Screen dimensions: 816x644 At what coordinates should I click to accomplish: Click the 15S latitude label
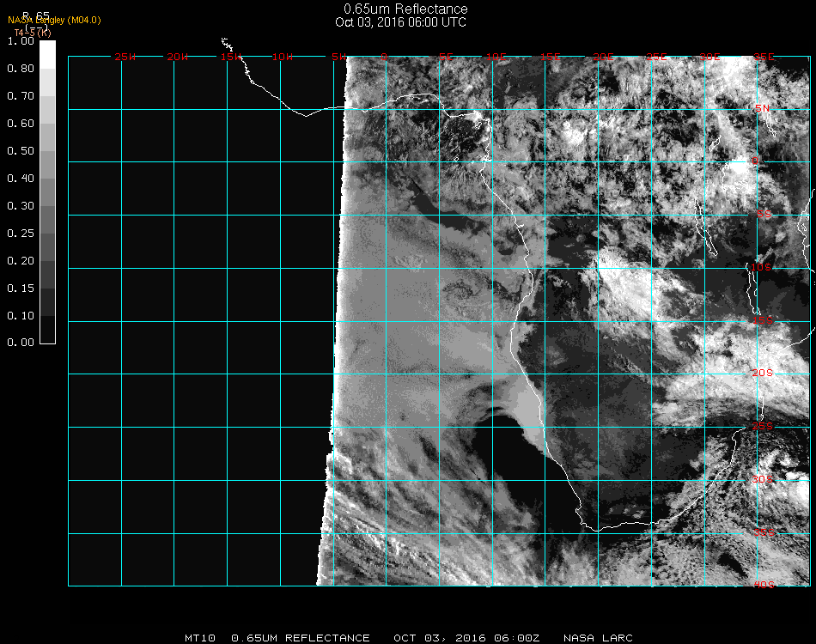tap(763, 321)
